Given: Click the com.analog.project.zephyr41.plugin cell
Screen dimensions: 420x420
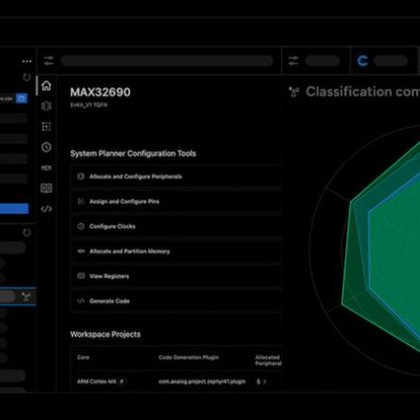Looking at the screenshot, I should point(202,381).
